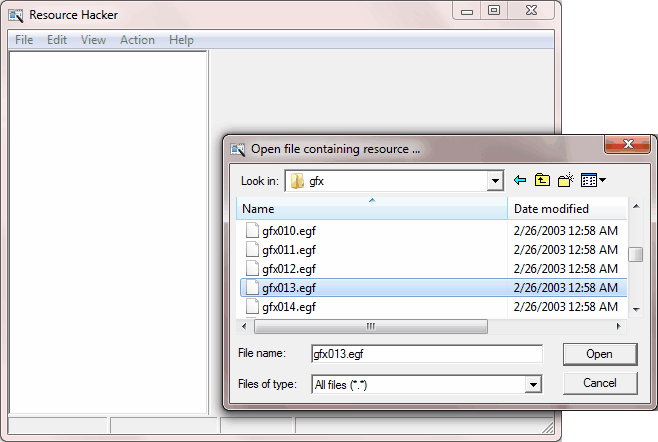Sort files by Date modified header
This screenshot has height=442, width=658.
pyautogui.click(x=567, y=209)
